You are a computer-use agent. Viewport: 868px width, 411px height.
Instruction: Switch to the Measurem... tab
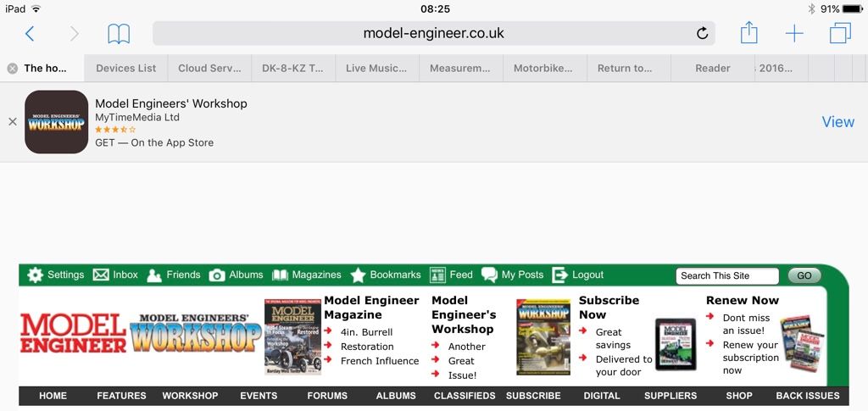(x=460, y=69)
